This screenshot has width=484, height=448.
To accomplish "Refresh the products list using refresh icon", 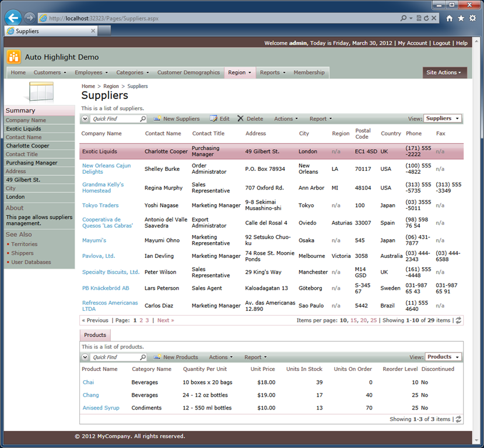I will (458, 419).
